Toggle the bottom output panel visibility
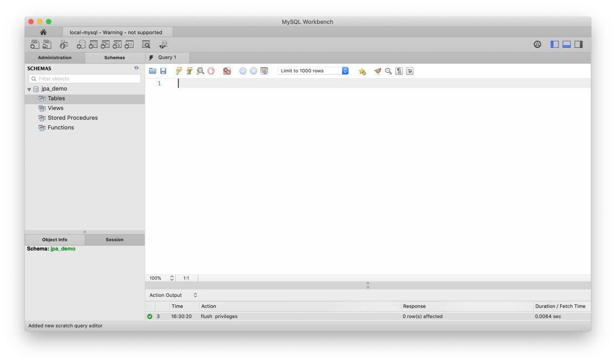The image size is (616, 364). click(x=566, y=44)
